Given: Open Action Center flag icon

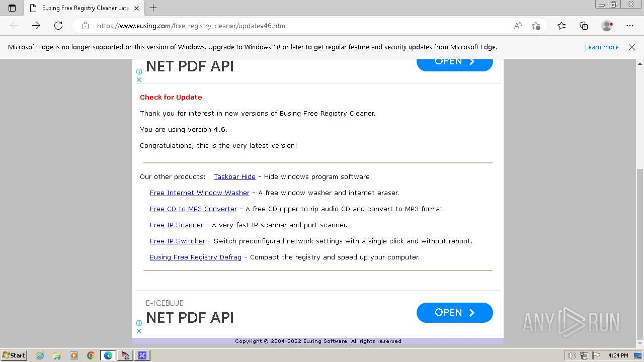Looking at the screenshot, I should click(x=597, y=355).
